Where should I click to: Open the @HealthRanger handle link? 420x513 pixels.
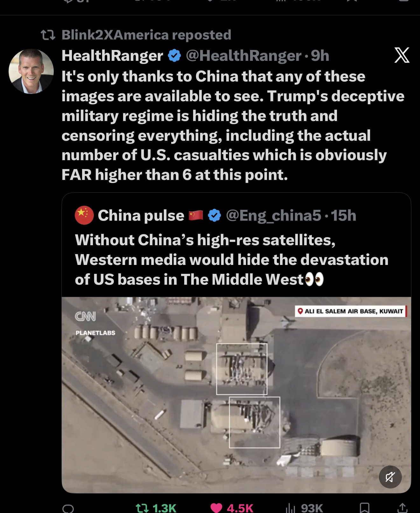coord(243,56)
